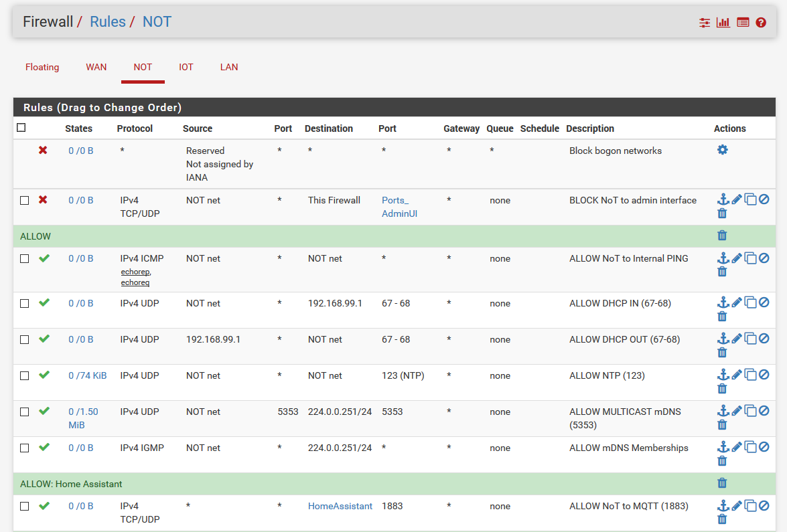Select checkbox for ALLOW MULTICAST mDNS rule
787x532 pixels.
tap(25, 412)
